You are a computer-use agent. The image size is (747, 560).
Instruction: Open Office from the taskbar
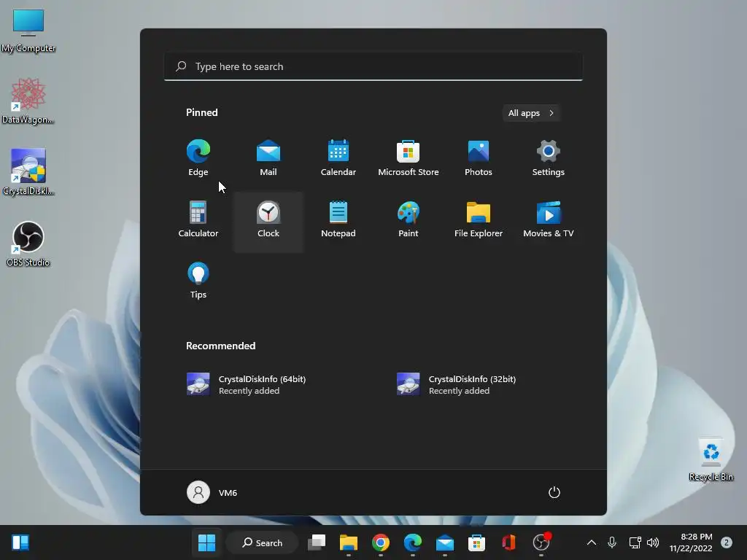pyautogui.click(x=508, y=542)
